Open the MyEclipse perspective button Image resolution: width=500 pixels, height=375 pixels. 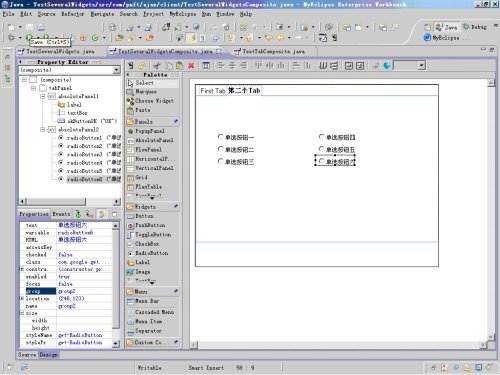coord(442,38)
